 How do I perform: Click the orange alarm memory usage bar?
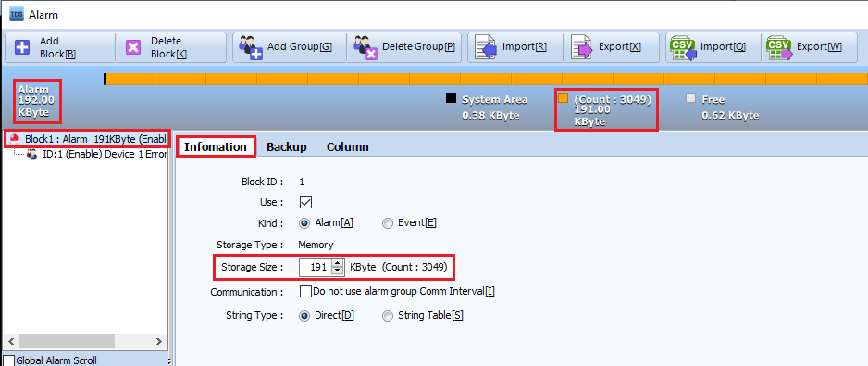pyautogui.click(x=487, y=79)
